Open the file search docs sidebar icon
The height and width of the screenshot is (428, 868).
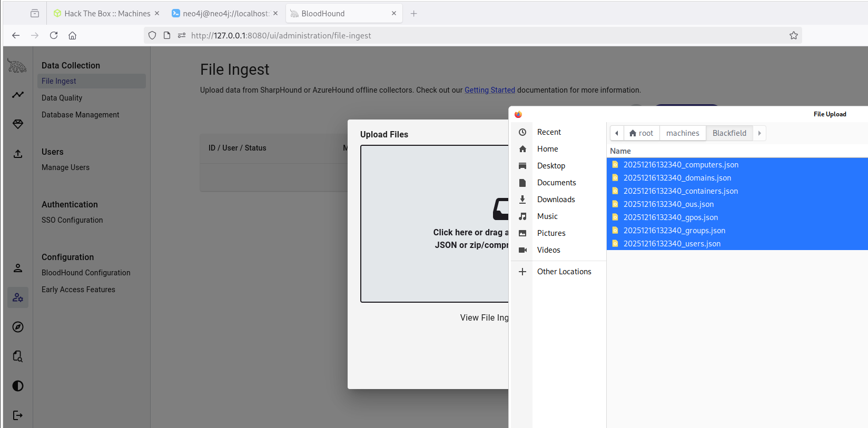point(18,356)
